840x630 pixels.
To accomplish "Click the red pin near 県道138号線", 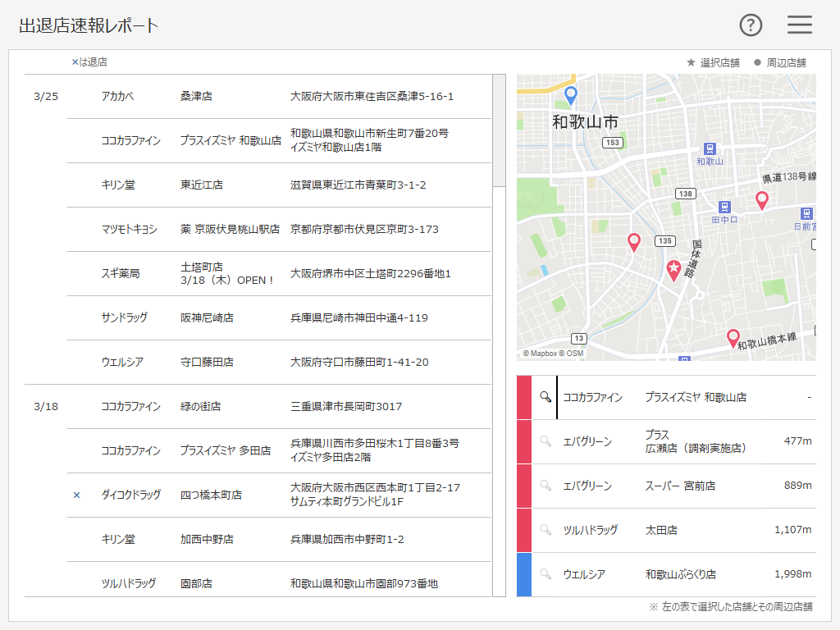I will point(761,201).
